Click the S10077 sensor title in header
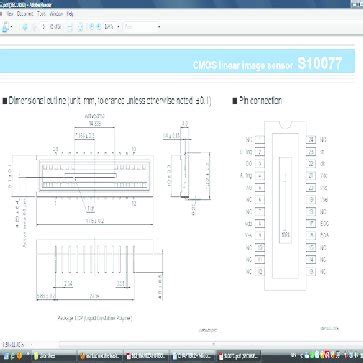 [x=319, y=64]
